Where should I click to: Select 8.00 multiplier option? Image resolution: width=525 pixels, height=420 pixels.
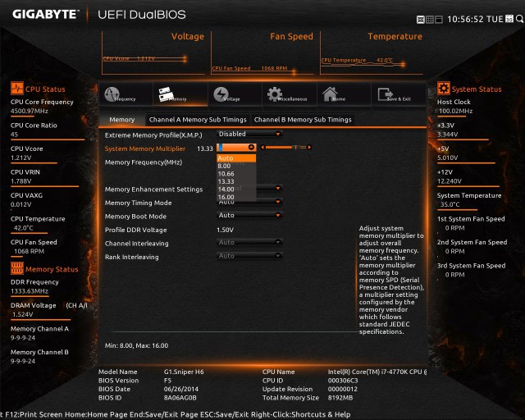click(236, 167)
